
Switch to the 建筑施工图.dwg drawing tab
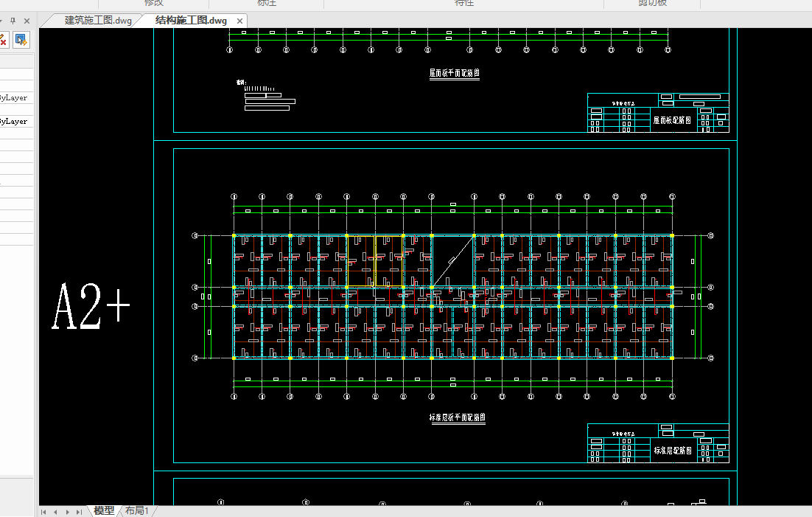98,21
